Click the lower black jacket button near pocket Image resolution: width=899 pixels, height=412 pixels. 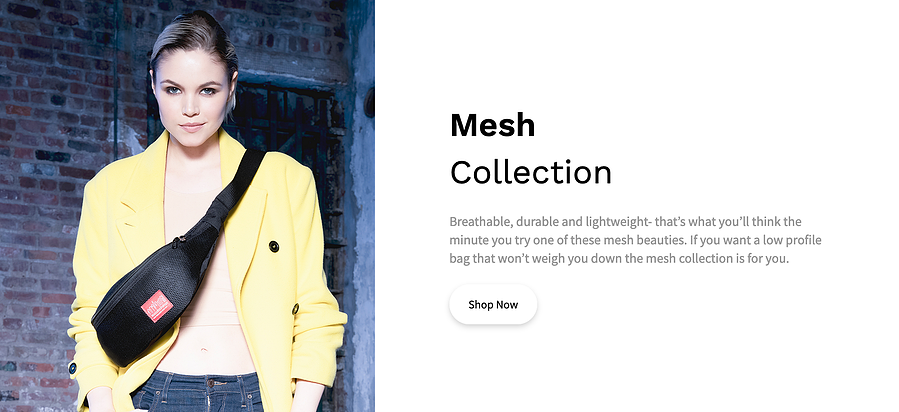point(295,309)
